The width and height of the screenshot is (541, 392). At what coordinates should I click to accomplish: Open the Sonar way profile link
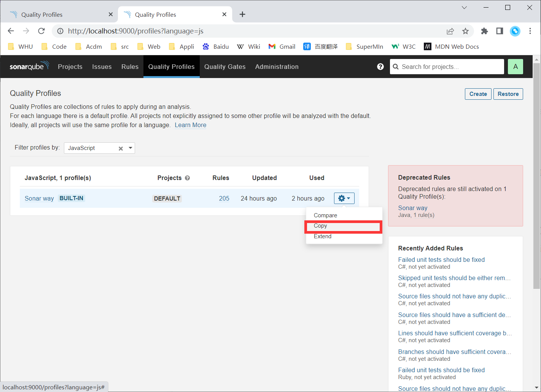[x=39, y=198]
